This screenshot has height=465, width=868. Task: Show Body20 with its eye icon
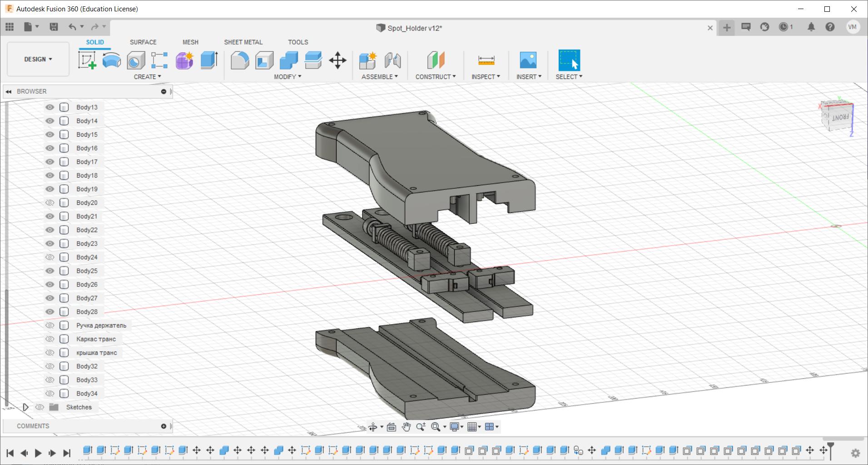(50, 203)
